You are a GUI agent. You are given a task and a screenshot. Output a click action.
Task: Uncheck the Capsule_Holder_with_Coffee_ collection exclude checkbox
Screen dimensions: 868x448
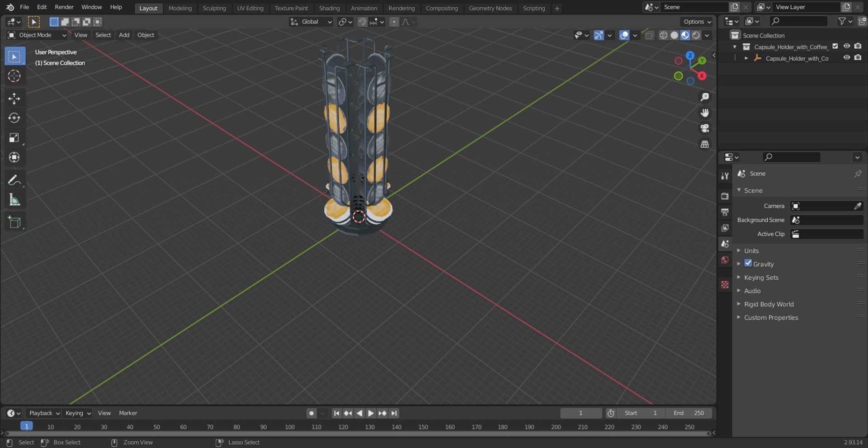pyautogui.click(x=835, y=46)
